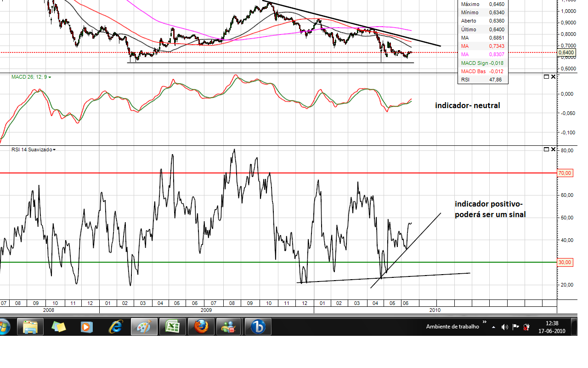Open Windows Live Messenger taskbar icon

(x=228, y=327)
